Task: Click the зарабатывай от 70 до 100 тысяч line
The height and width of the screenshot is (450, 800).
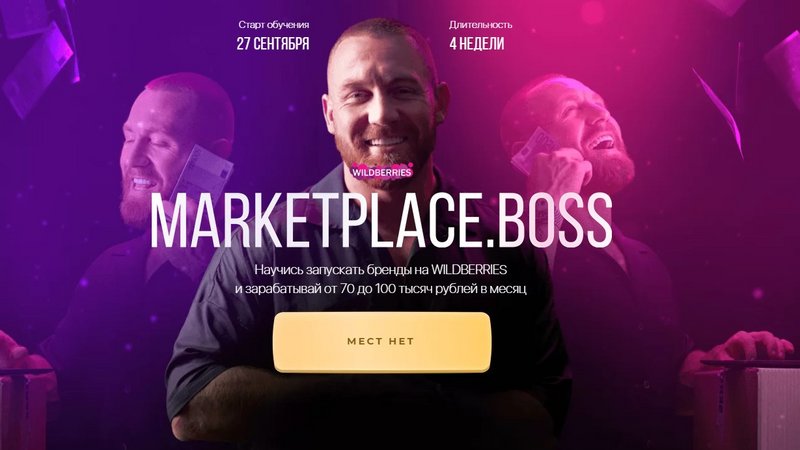Action: tap(381, 289)
